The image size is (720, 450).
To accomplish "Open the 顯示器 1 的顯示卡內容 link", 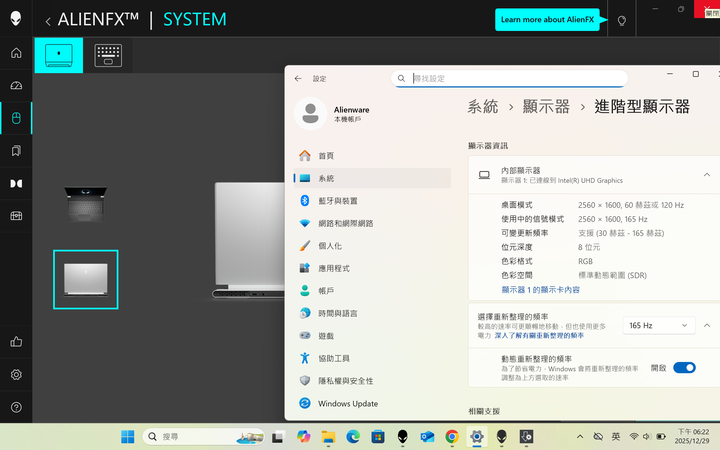I will pyautogui.click(x=540, y=290).
